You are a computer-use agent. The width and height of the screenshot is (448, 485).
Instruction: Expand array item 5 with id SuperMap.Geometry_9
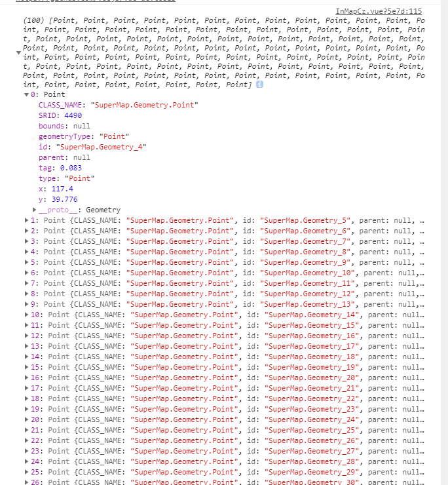27,262
